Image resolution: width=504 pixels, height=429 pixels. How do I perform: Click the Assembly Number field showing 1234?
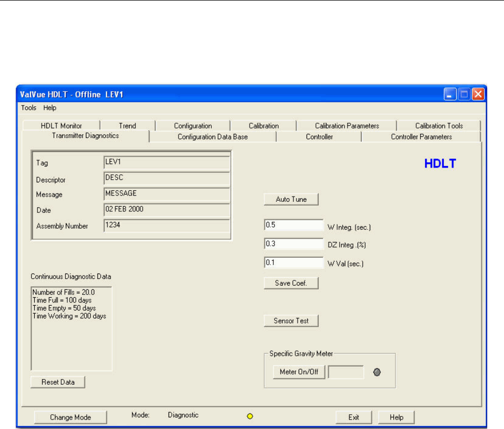coord(167,225)
